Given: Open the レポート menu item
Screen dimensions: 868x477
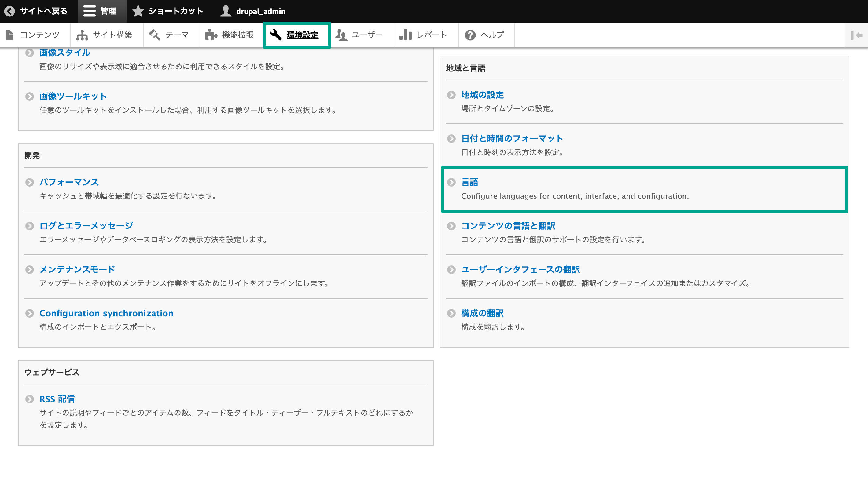Looking at the screenshot, I should coord(426,35).
